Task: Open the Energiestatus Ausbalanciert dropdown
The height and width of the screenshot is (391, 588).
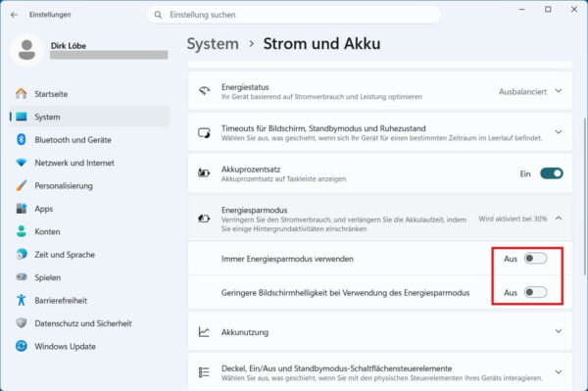Action: 530,91
